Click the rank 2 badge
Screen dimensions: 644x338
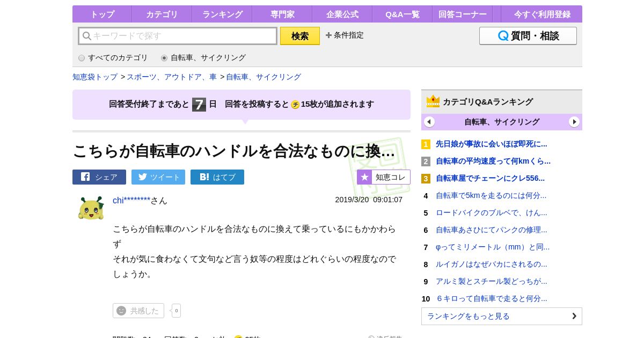[426, 161]
